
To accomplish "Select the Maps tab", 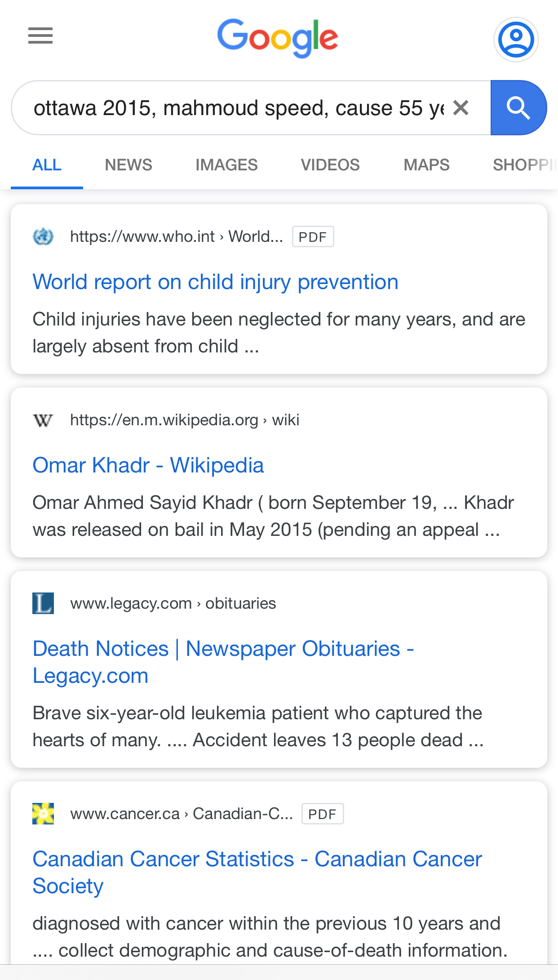I will [426, 165].
